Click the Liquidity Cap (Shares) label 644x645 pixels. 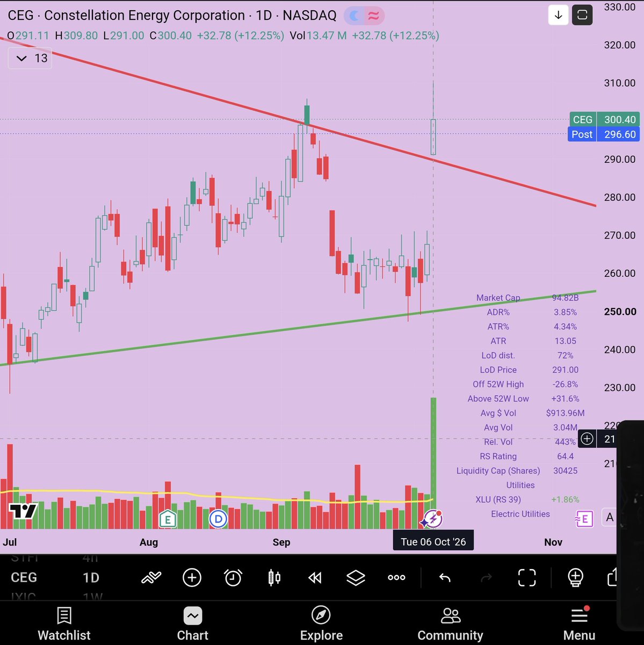[498, 471]
